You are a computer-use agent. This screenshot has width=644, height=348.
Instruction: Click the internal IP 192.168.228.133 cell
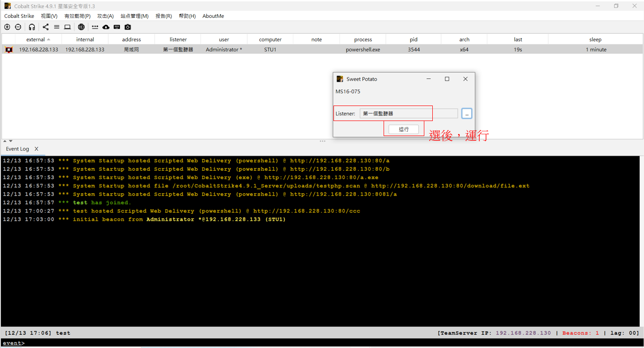coord(85,49)
